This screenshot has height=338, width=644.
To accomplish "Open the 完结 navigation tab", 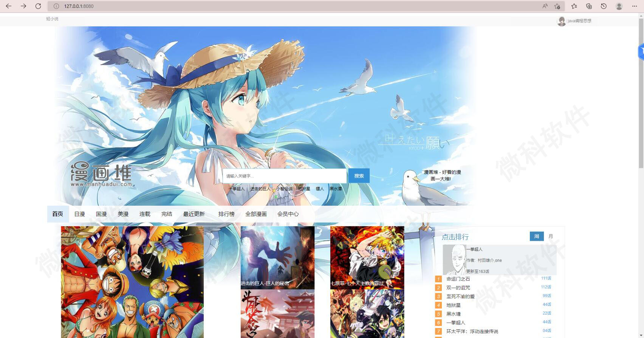I will 167,214.
